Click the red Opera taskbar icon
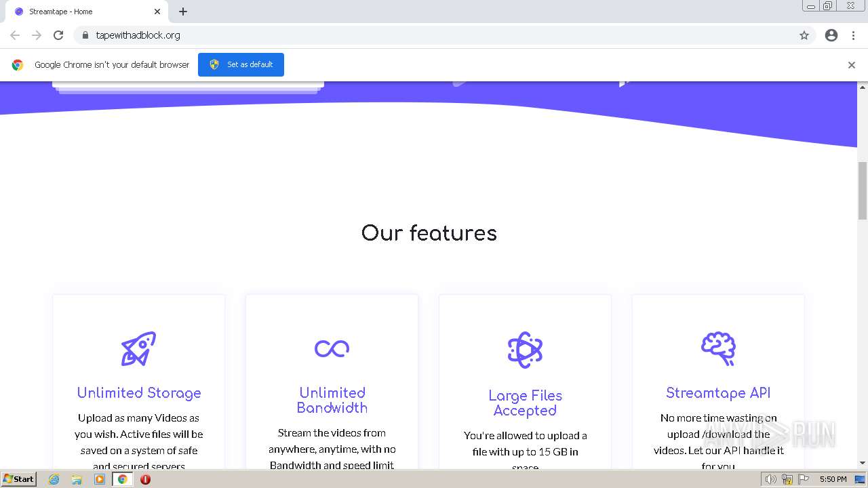The width and height of the screenshot is (868, 488). point(145,479)
